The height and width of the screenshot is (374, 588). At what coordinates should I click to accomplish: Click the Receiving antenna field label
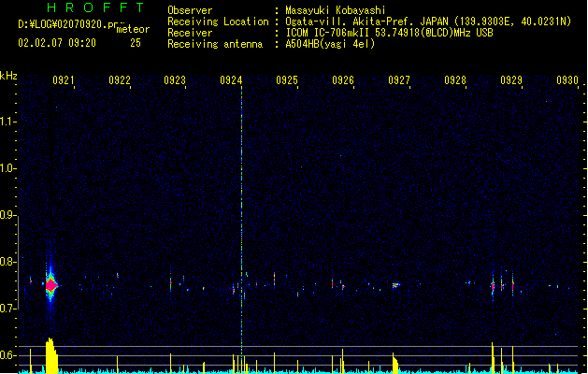coord(215,44)
